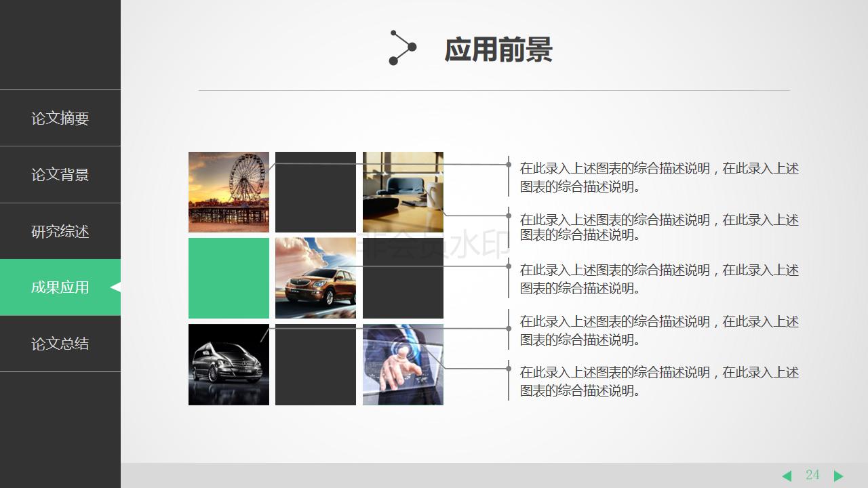This screenshot has width=868, height=488.
Task: Click the page number 24
Action: coord(813,475)
